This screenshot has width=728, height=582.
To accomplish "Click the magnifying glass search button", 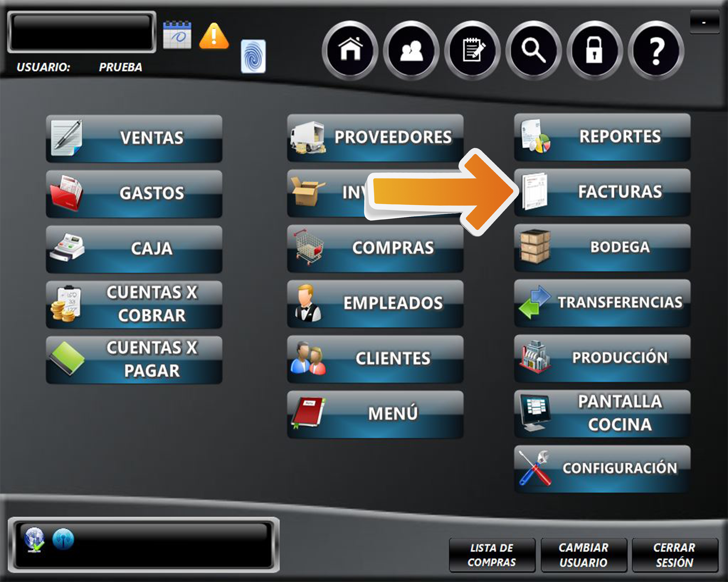I will pos(534,51).
